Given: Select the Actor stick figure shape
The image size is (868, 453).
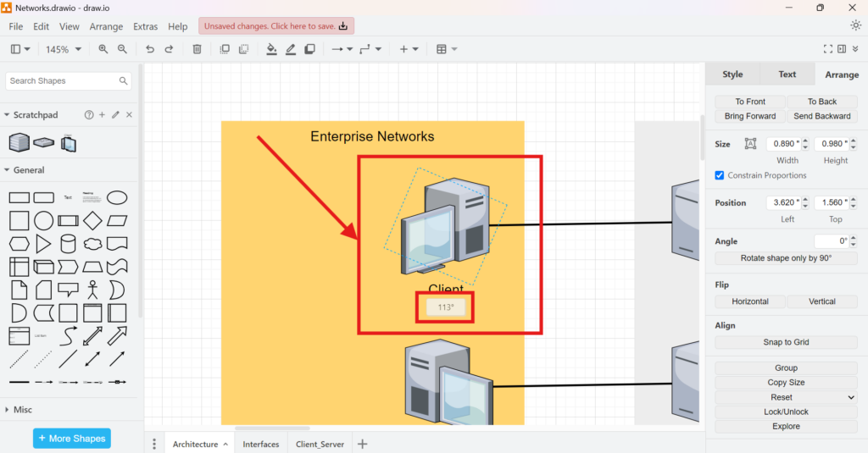Looking at the screenshot, I should [x=92, y=290].
